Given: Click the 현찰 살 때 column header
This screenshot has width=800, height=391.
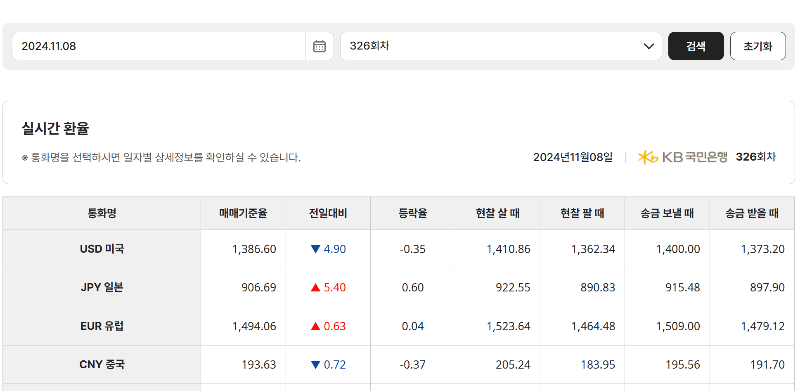Looking at the screenshot, I should [x=497, y=213].
